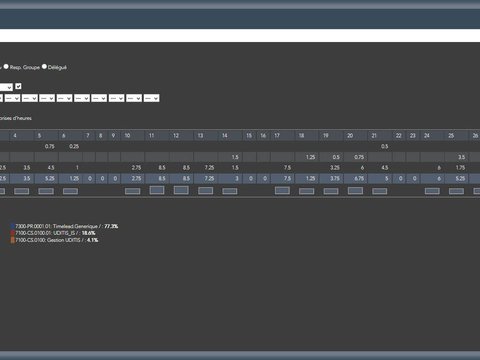This screenshot has width=480, height=360.
Task: Click the day 23 column header
Action: (413, 135)
